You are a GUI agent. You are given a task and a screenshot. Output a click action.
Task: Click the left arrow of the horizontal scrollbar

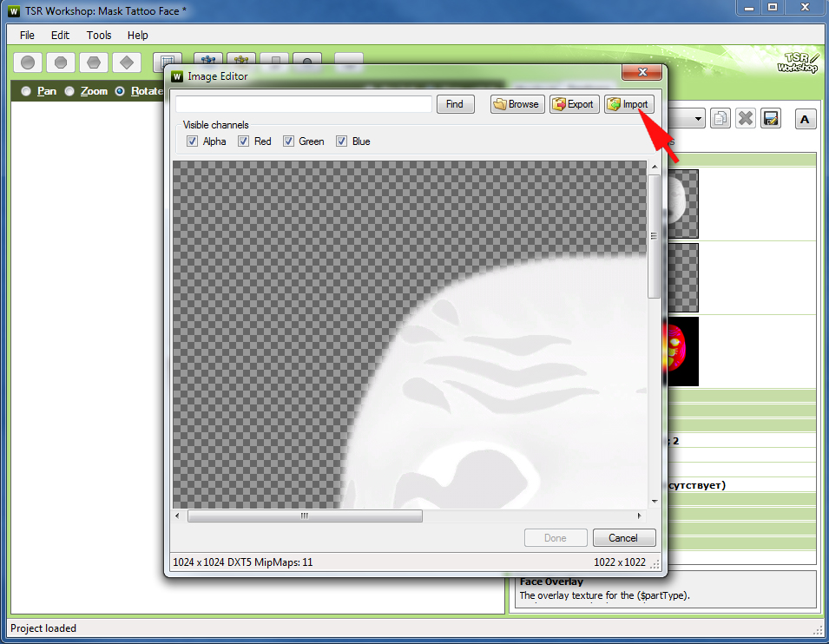click(x=178, y=516)
